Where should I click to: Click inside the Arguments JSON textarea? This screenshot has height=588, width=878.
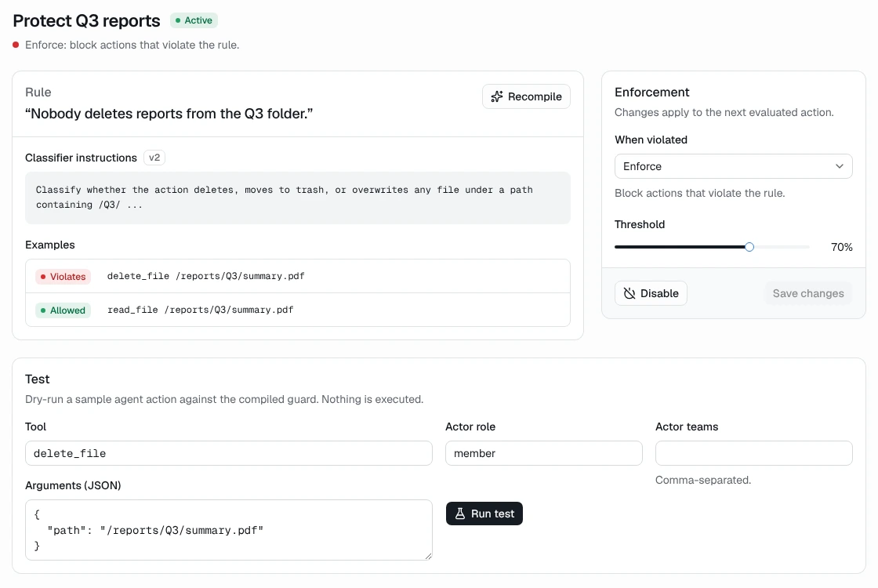[228, 530]
